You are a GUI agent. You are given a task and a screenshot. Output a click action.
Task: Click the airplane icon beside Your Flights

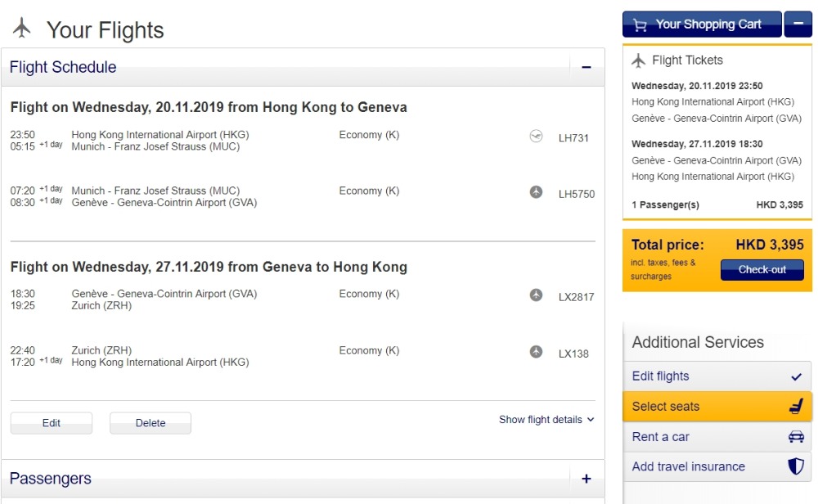click(22, 29)
